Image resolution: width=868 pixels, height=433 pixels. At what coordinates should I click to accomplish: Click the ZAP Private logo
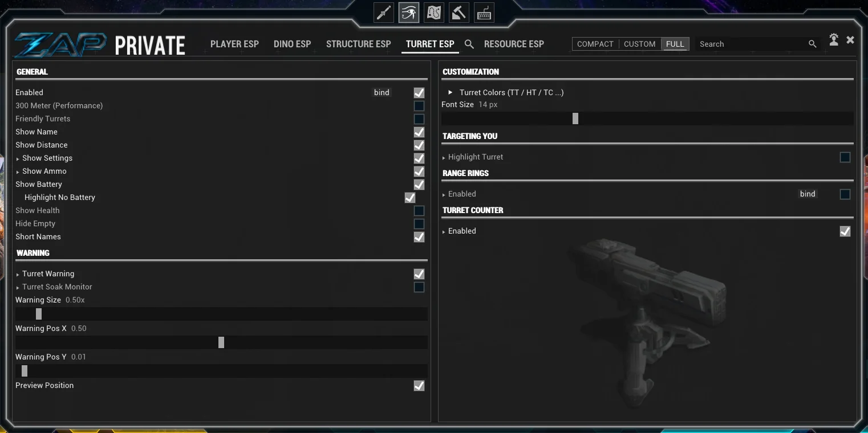(x=100, y=45)
